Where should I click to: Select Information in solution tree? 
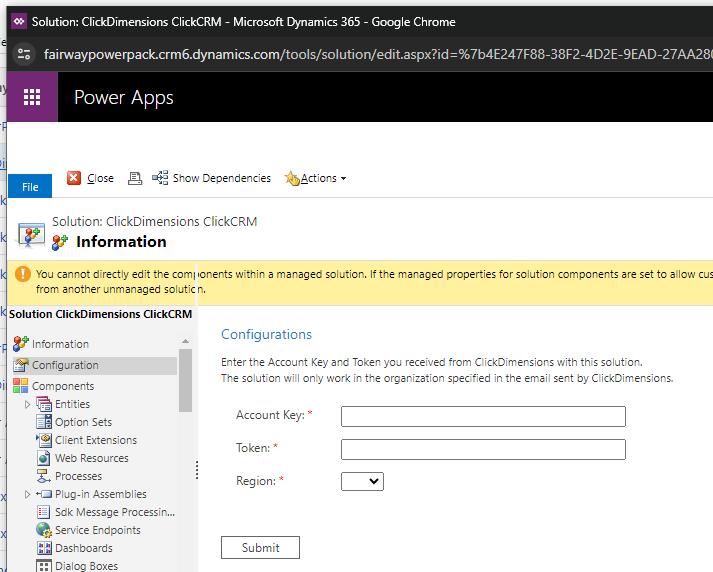click(x=60, y=344)
